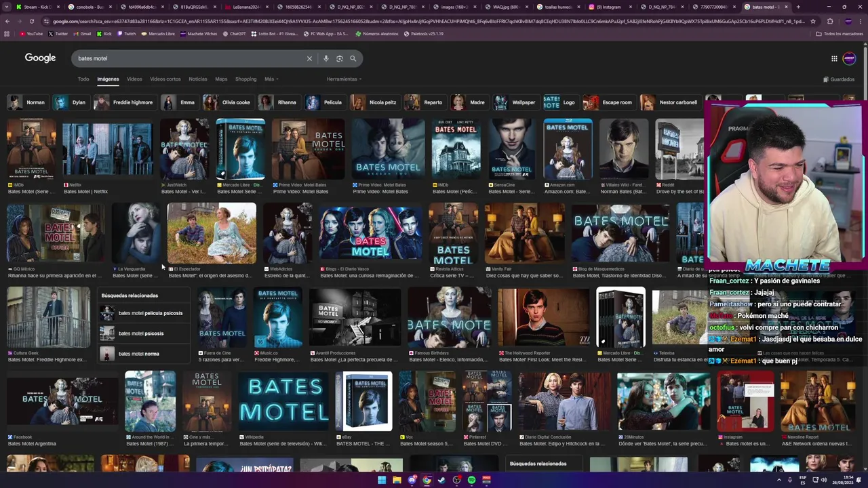
Task: Switch to the Noticias tab
Action: [198, 79]
